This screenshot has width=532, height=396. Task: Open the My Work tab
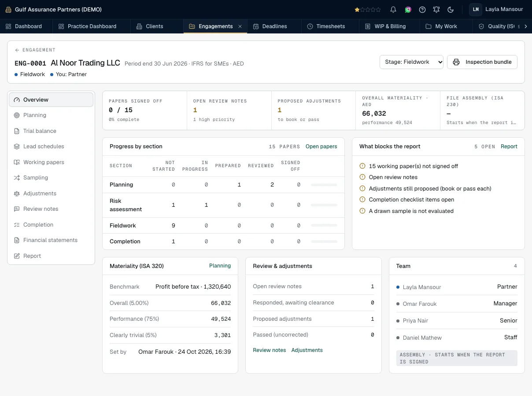point(446,26)
